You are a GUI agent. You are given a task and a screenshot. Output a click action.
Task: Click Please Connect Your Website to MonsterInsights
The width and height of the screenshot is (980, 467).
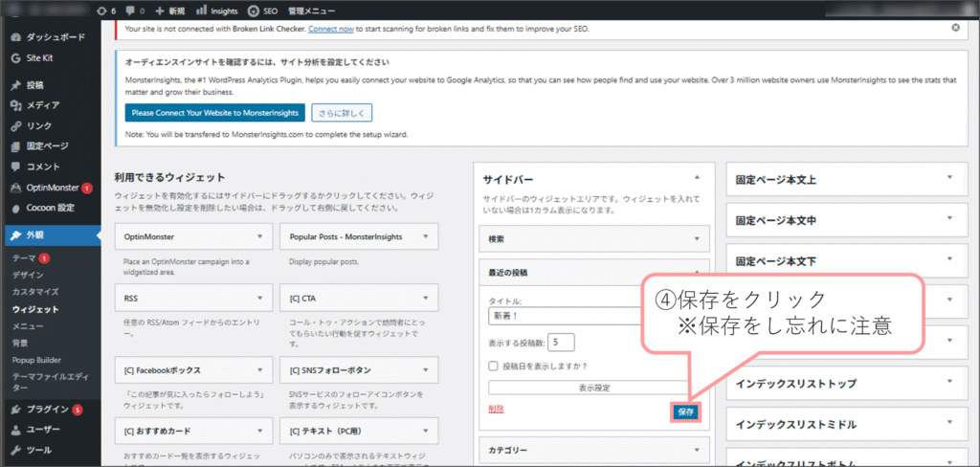(x=215, y=113)
